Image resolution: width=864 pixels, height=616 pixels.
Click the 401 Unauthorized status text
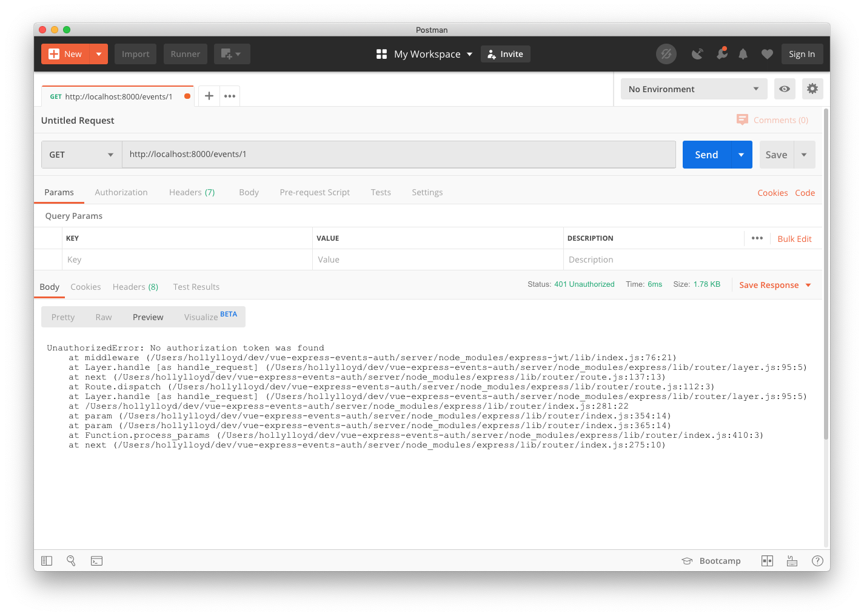tap(584, 284)
